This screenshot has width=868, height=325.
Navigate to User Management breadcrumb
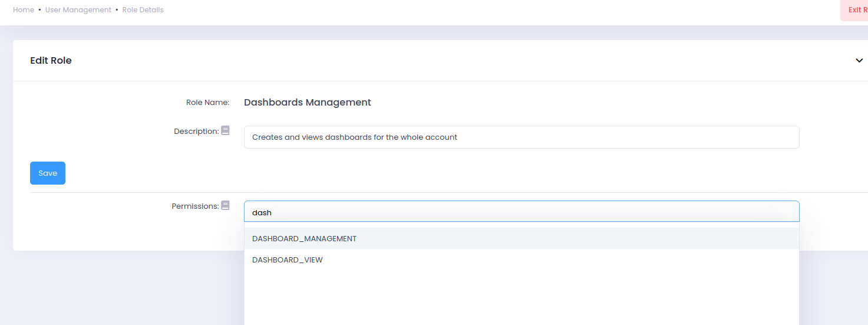(78, 10)
